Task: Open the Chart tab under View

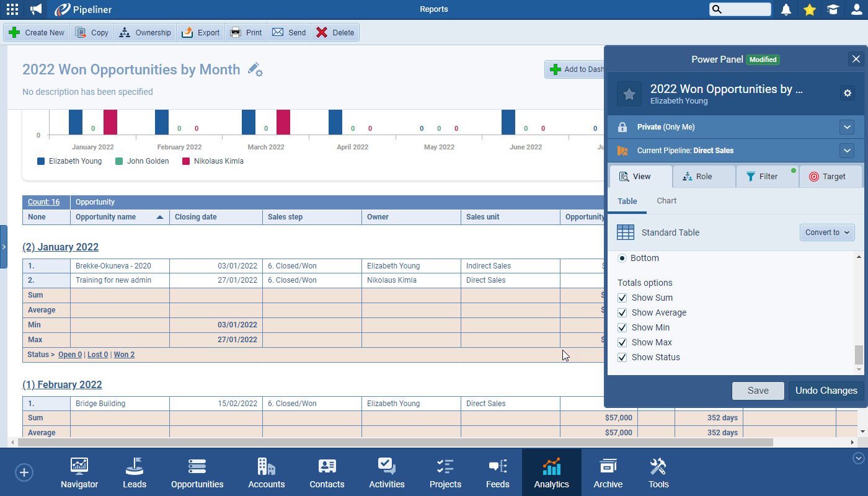Action: (666, 200)
